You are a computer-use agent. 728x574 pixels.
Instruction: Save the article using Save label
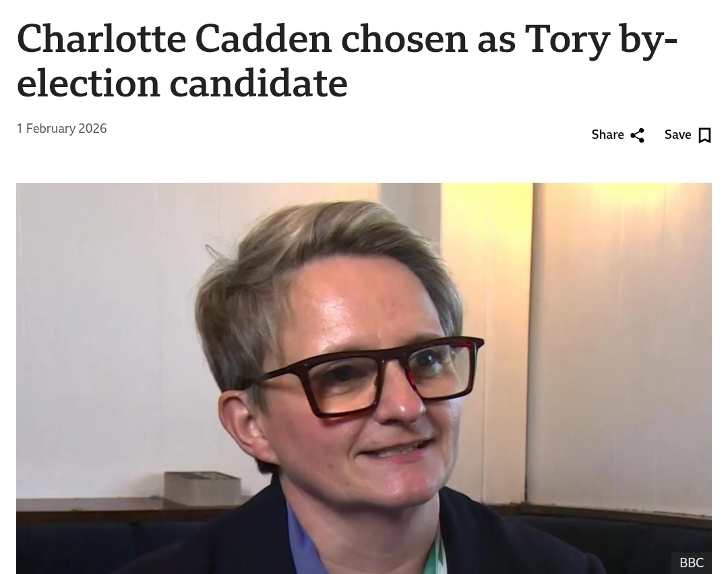(678, 135)
